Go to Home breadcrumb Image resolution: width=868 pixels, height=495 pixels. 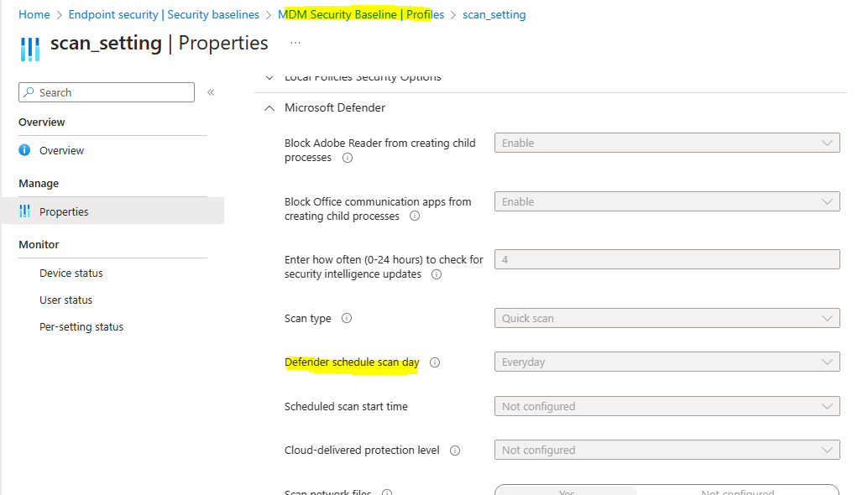click(34, 14)
